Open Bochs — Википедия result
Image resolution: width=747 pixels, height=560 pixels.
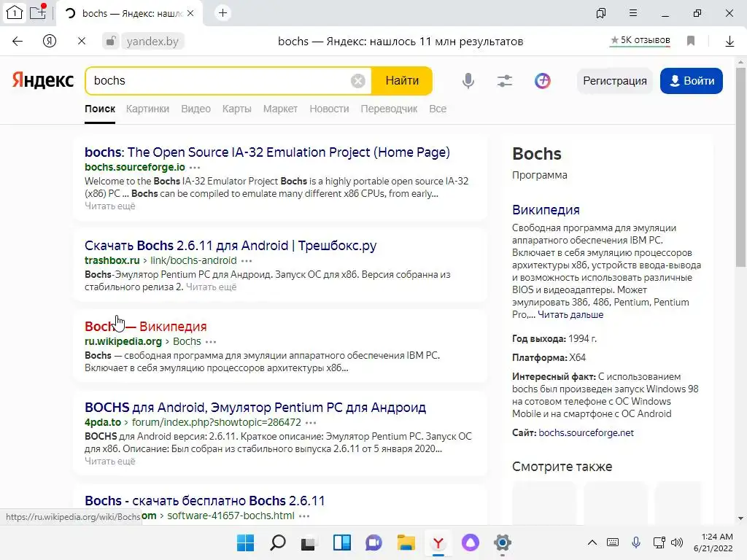(x=146, y=326)
